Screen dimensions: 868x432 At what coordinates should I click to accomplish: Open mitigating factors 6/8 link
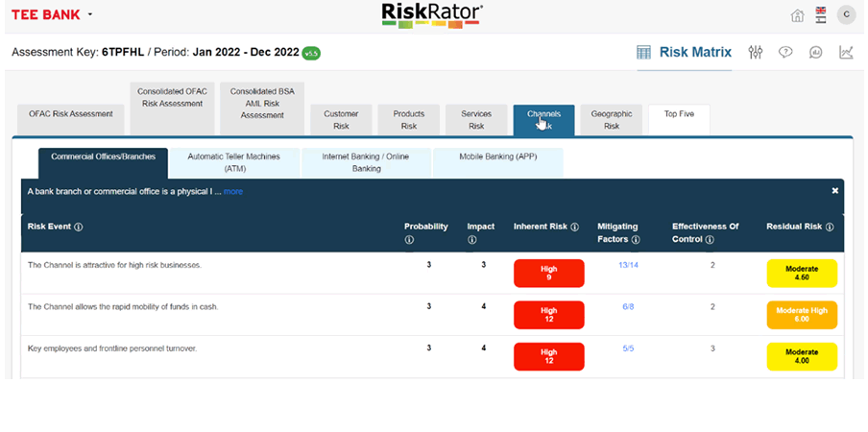[x=628, y=306]
